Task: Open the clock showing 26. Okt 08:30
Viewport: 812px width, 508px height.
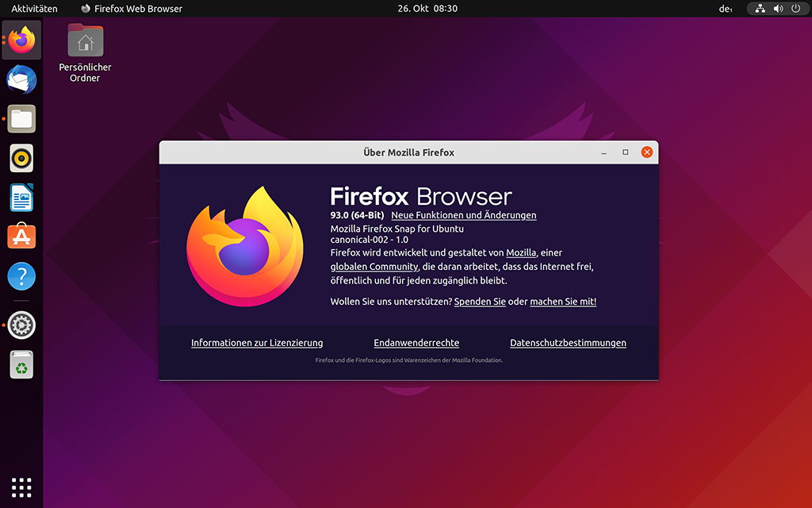Action: pos(427,8)
